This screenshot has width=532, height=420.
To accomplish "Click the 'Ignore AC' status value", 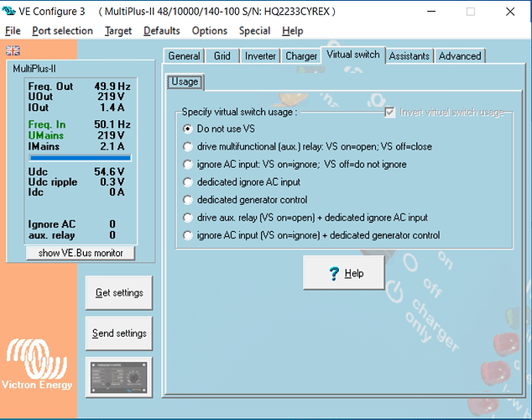I will [x=112, y=224].
